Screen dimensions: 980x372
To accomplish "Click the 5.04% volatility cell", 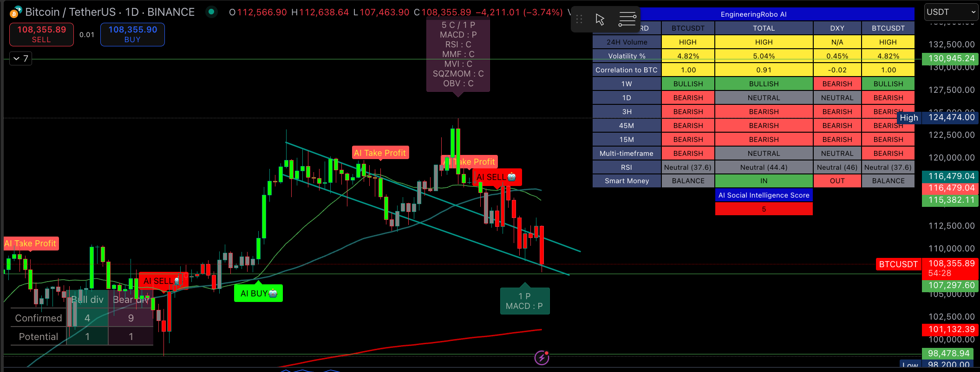I will (x=764, y=56).
